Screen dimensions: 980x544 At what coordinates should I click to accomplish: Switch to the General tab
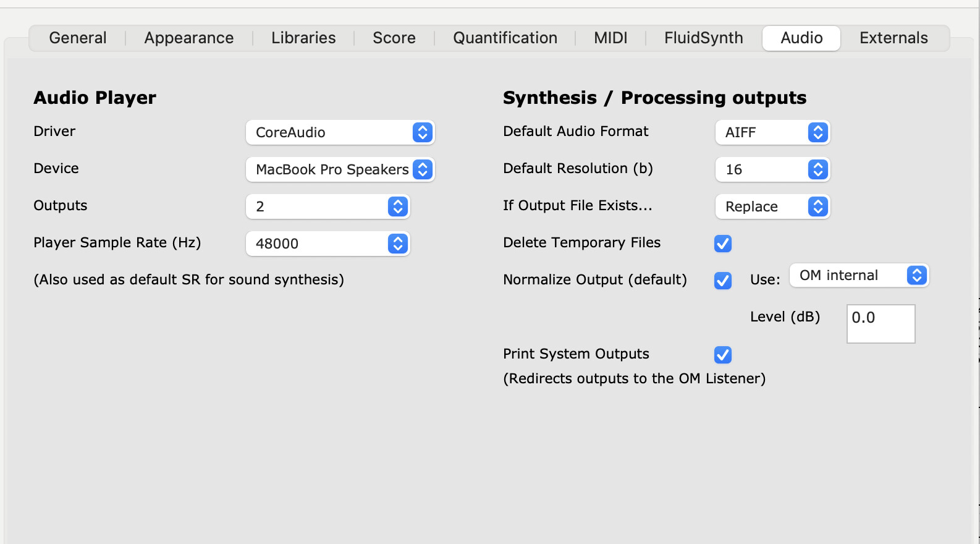pos(78,38)
